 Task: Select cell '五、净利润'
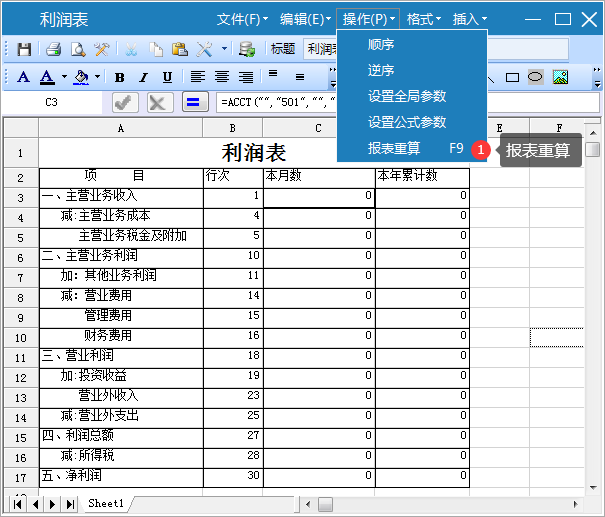[x=121, y=478]
